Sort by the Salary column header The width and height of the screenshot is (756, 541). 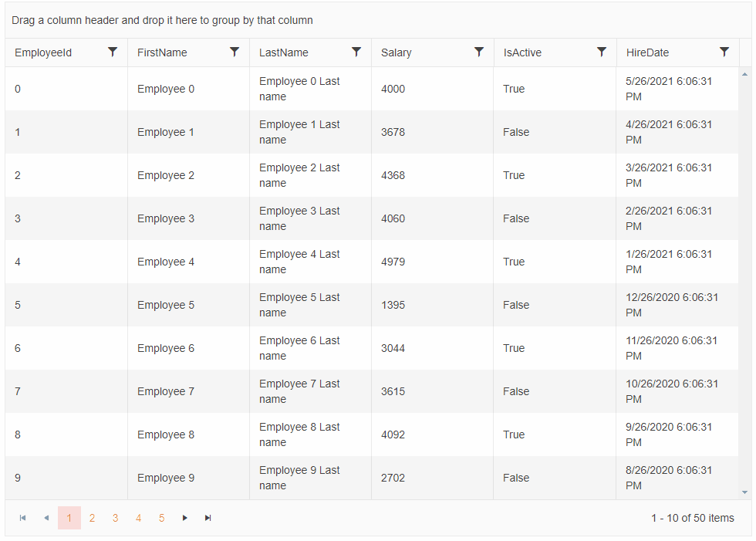tap(397, 52)
